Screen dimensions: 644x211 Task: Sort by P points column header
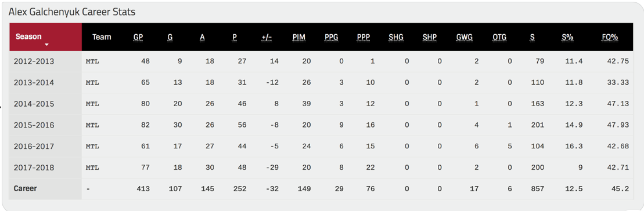235,37
